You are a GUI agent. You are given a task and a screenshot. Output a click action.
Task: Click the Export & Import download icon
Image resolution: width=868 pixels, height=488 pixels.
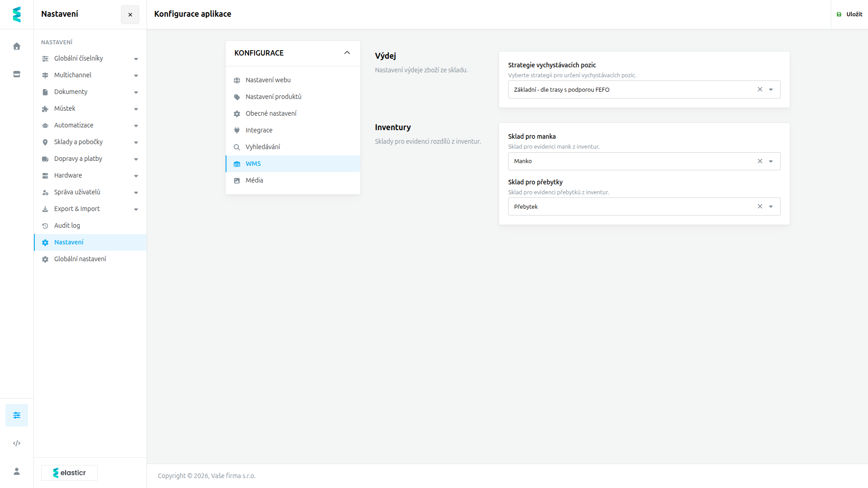click(x=45, y=209)
